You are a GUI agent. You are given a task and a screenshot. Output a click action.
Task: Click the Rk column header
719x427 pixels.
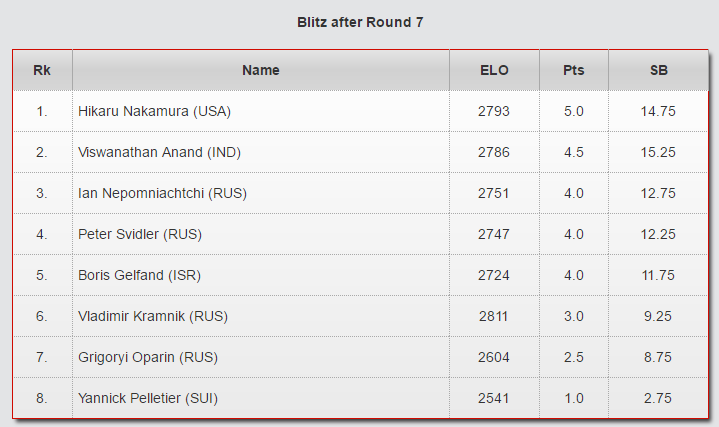click(x=42, y=71)
